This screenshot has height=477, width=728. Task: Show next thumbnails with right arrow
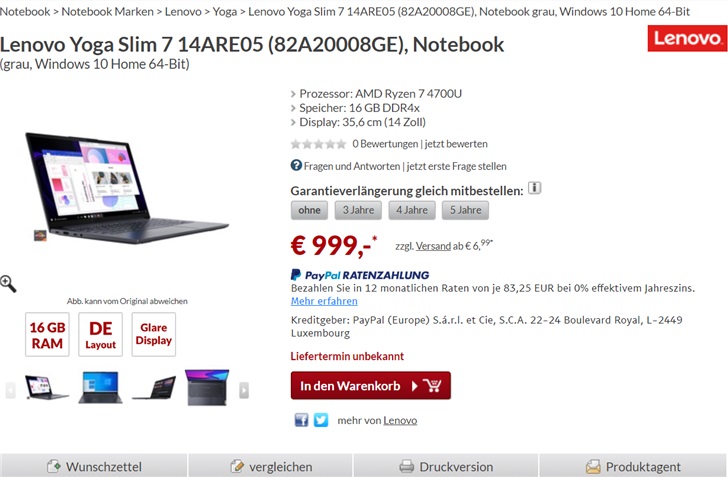click(244, 390)
